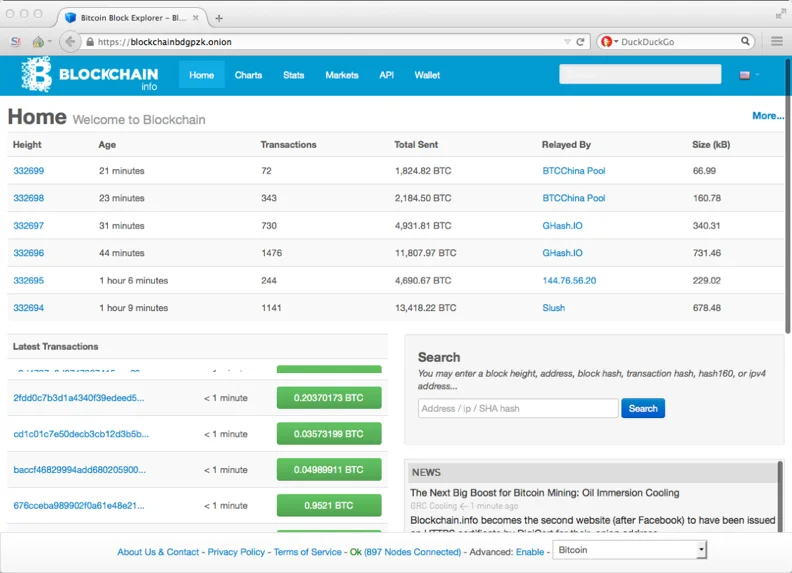
Task: Click the search magnifier in DuckDuckGo box
Action: click(745, 42)
